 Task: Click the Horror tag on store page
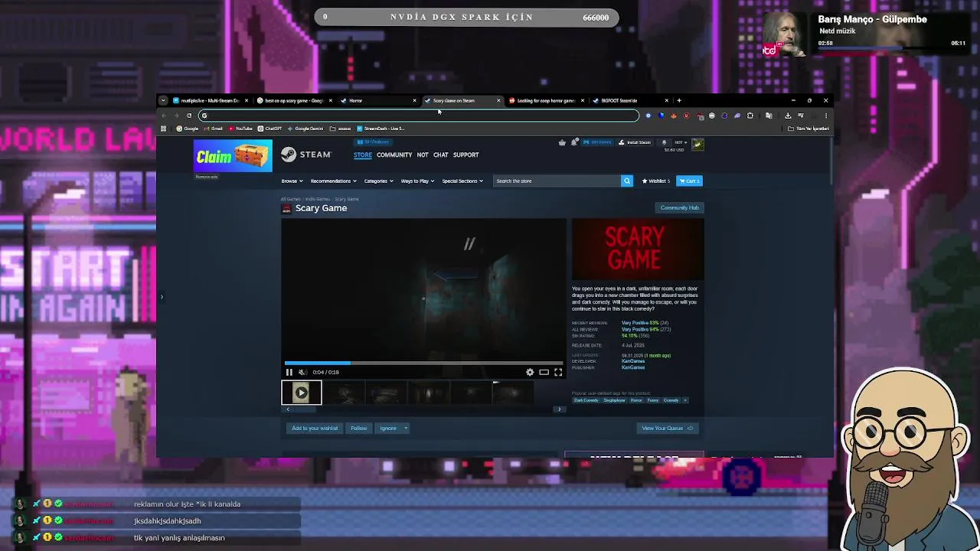pos(636,400)
